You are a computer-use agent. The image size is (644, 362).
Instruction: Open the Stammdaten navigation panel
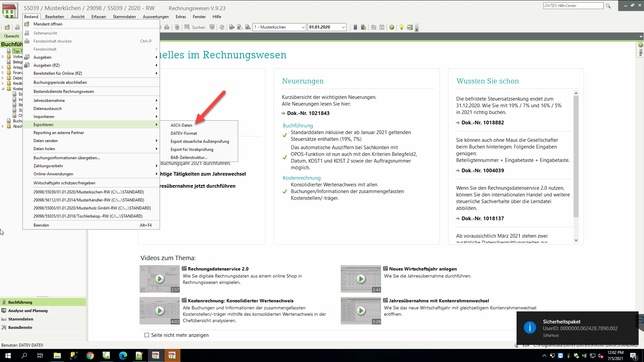21,319
